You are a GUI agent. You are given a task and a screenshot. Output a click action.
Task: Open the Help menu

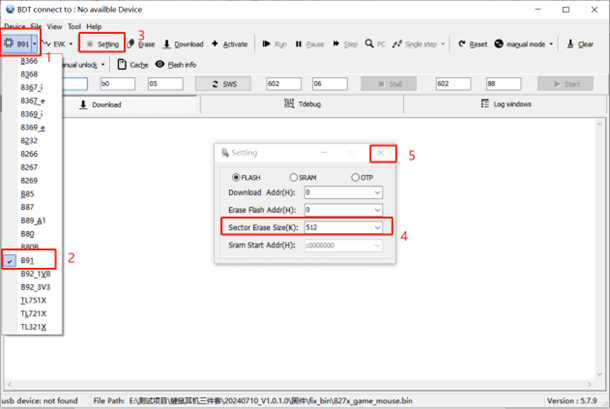point(94,26)
